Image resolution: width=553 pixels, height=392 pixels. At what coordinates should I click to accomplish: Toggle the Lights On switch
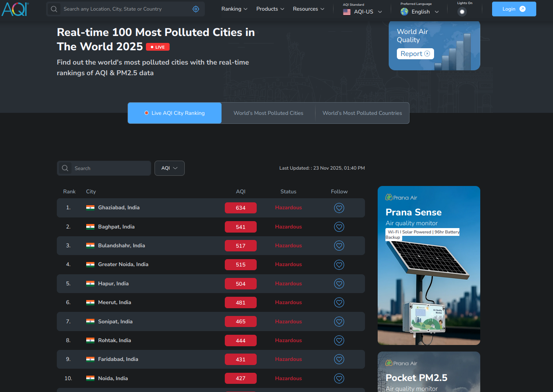(x=462, y=12)
